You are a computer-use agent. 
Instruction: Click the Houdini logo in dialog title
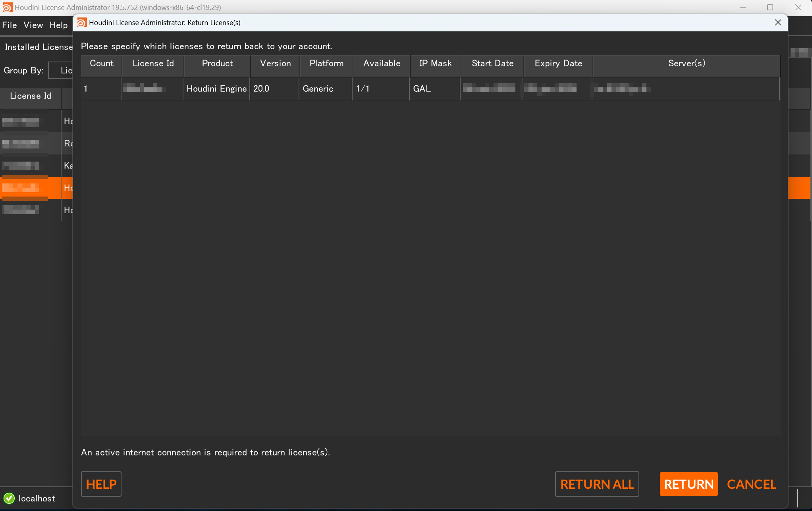(x=82, y=23)
